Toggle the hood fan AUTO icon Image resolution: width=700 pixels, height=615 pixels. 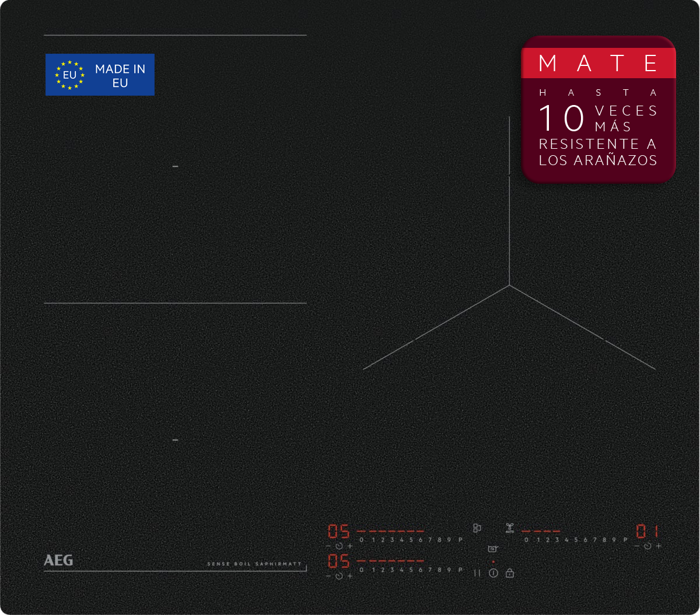(509, 528)
